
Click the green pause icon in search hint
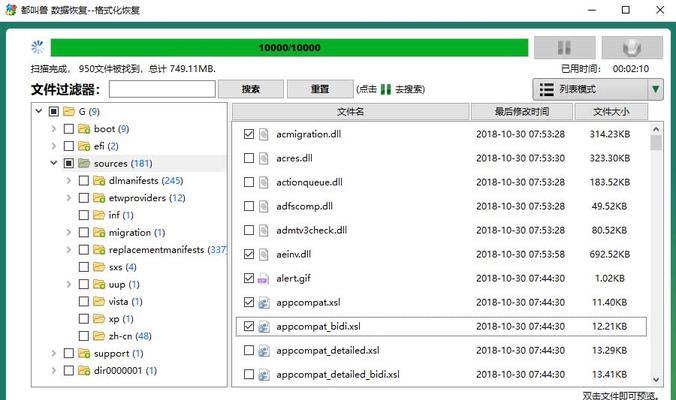tap(386, 89)
